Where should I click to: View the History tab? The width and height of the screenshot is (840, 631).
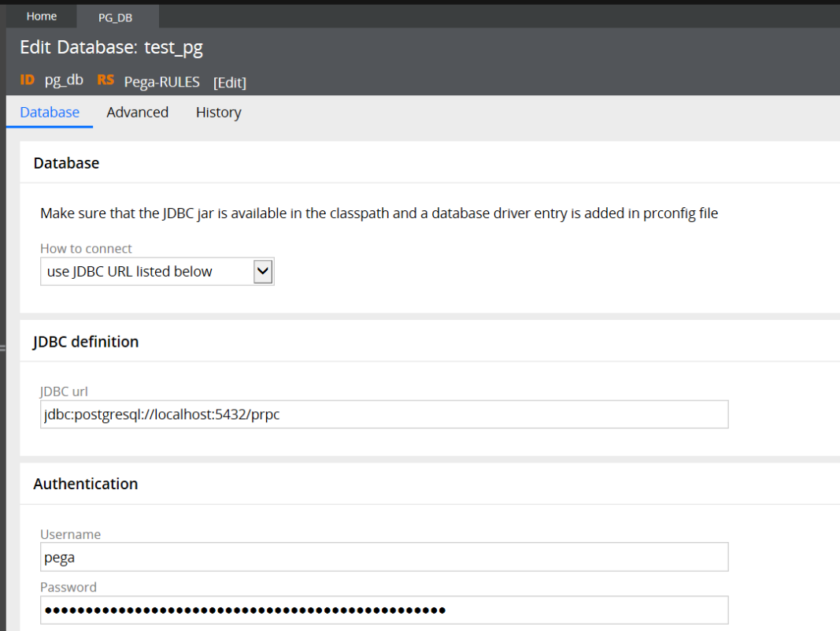coord(218,113)
